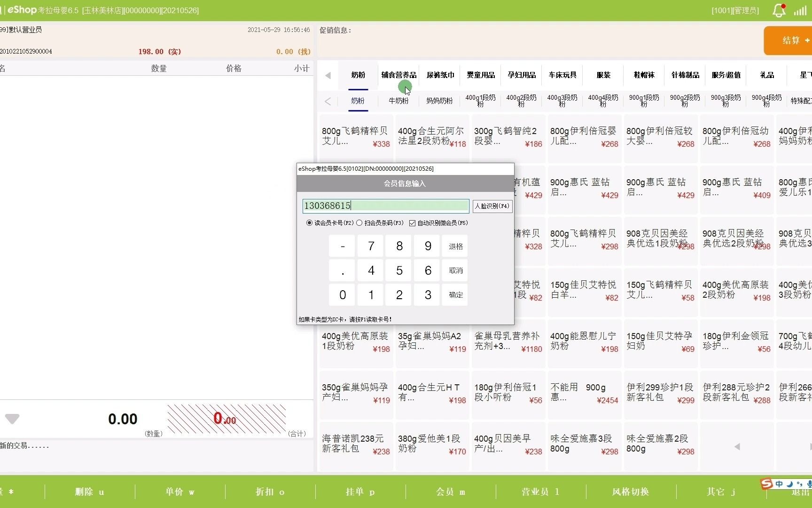Expand the cart details down-arrow
The width and height of the screenshot is (812, 508).
[x=12, y=419]
